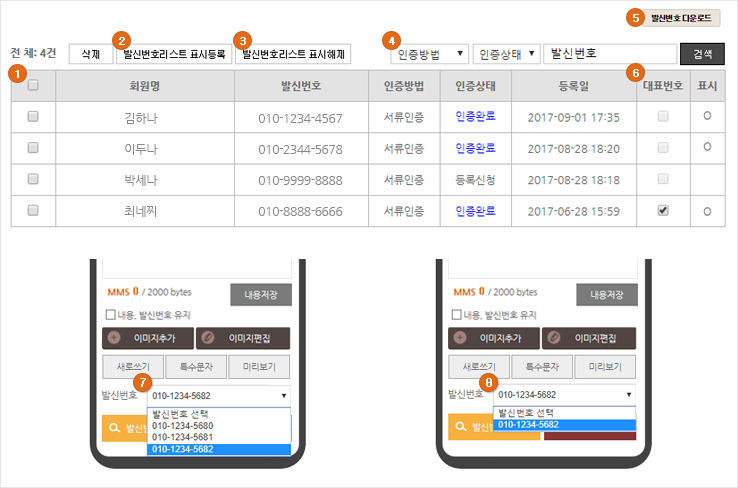Image resolution: width=738 pixels, height=488 pixels.
Task: Click the magnifier icon on the left phone's orange button
Action: point(113,427)
